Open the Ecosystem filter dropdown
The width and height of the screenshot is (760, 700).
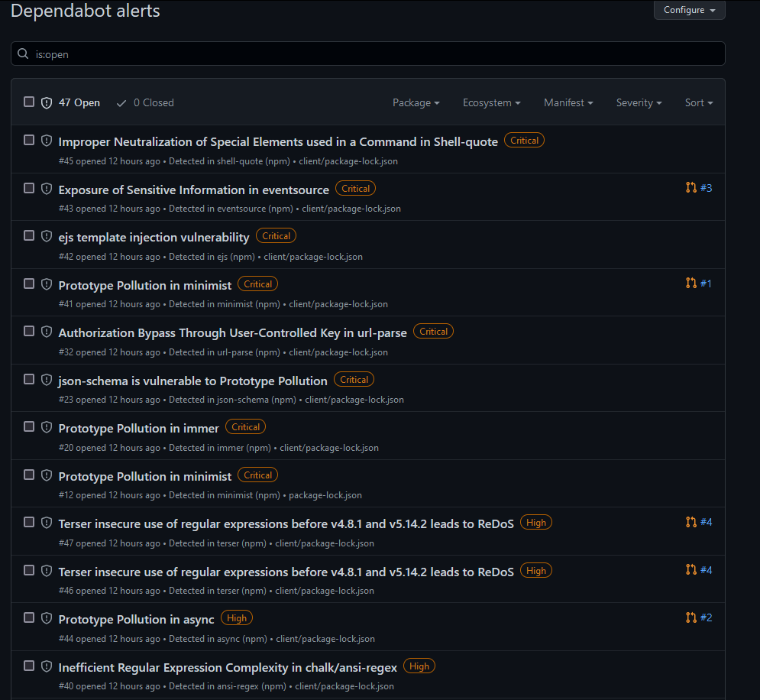point(491,102)
